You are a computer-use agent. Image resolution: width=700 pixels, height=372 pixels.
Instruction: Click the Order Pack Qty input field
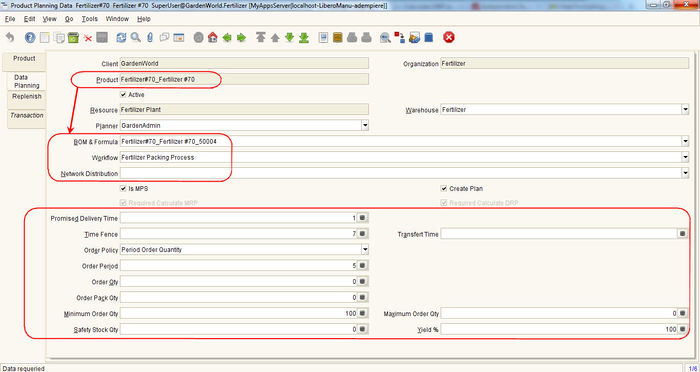(x=239, y=298)
